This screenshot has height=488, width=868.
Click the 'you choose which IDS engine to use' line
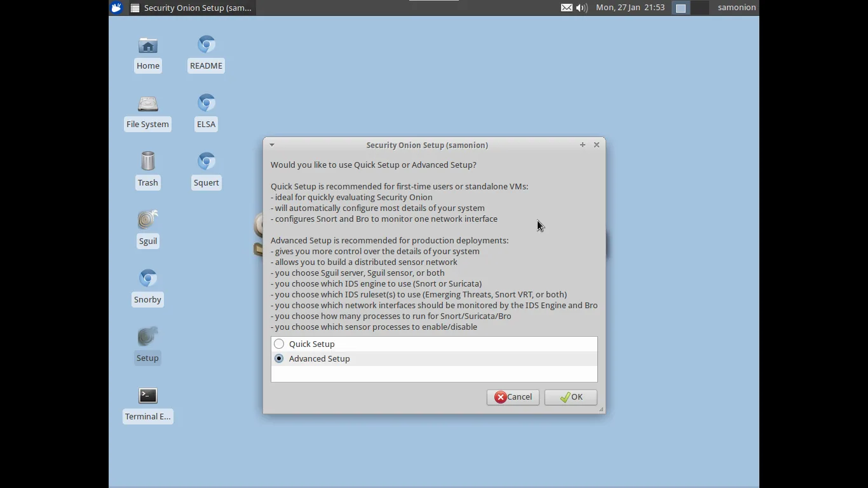click(x=376, y=283)
